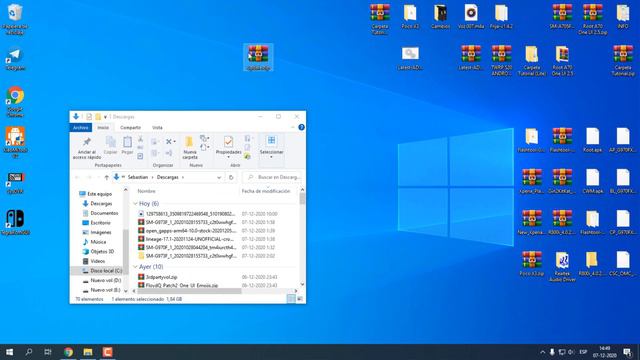Select Documentos in navigation pane

pos(104,213)
